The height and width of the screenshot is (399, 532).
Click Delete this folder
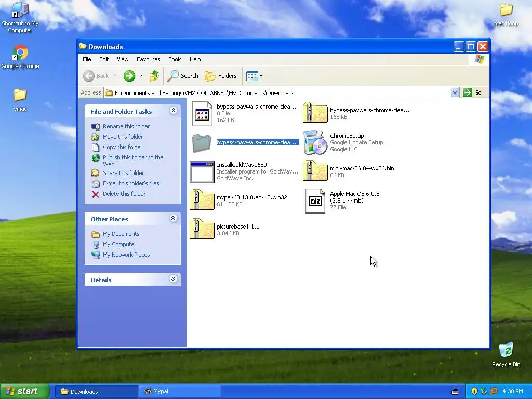(x=124, y=194)
